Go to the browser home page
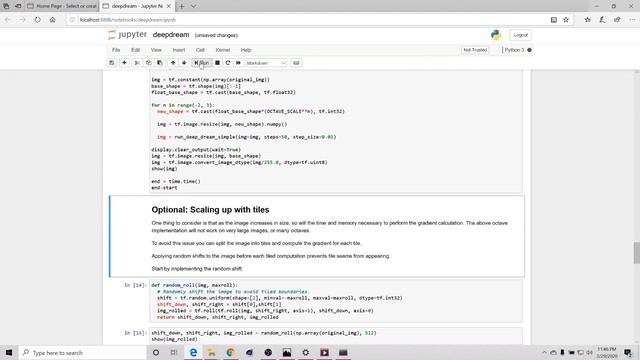Image resolution: width=640 pixels, height=360 pixels. pyautogui.click(x=52, y=20)
